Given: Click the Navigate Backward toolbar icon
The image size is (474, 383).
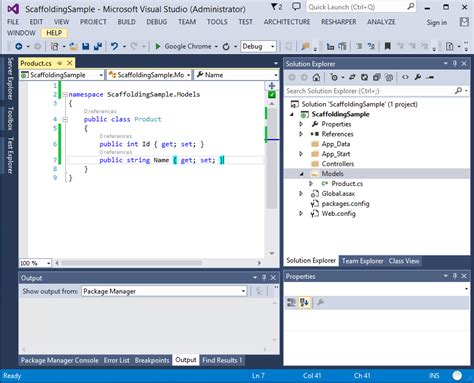Looking at the screenshot, I should click(x=19, y=46).
